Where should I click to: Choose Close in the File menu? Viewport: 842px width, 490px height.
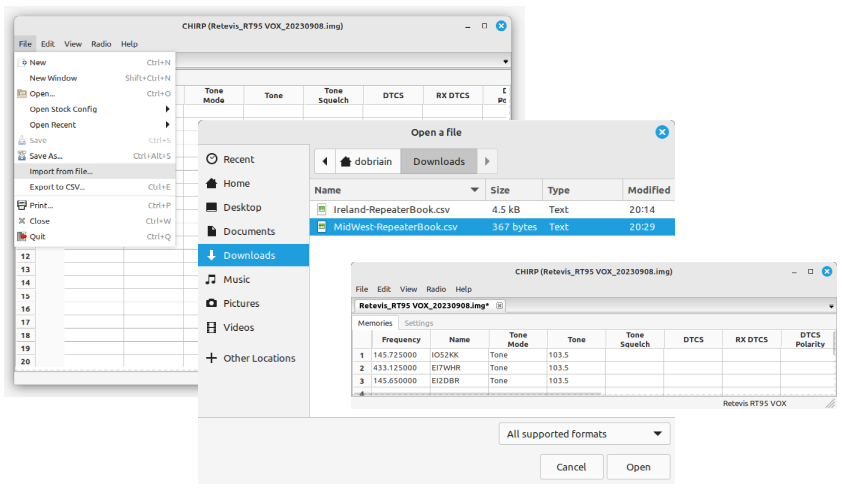tap(95, 221)
